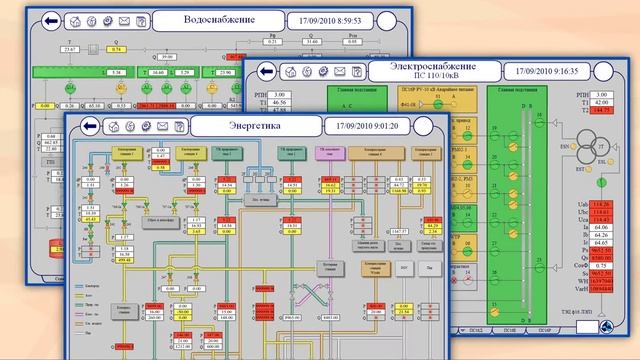Open the turbine icon in Водоснабжение toolbar
The image size is (640, 360).
(x=91, y=22)
